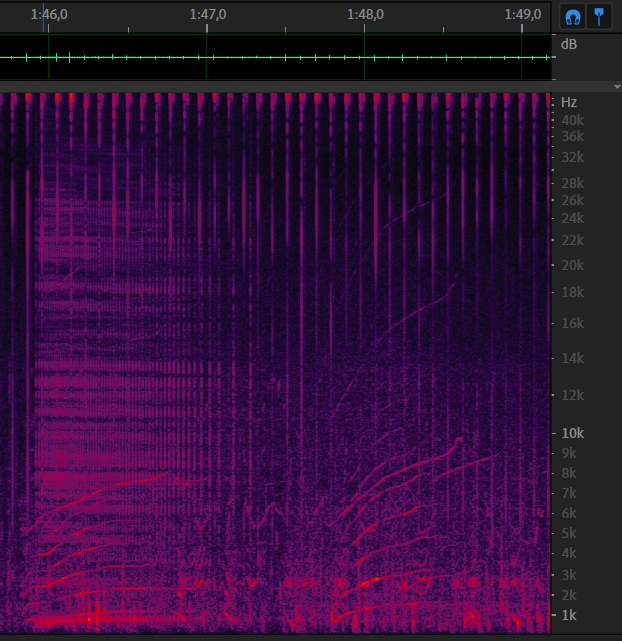Screen dimensions: 622x641
Task: Click the 5k frequency scale label
Action: pos(569,533)
